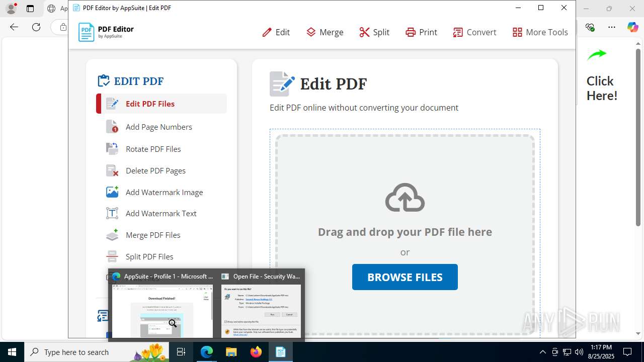The height and width of the screenshot is (362, 644).
Task: Click the EDIT PDF sidebar heading
Action: tap(131, 81)
